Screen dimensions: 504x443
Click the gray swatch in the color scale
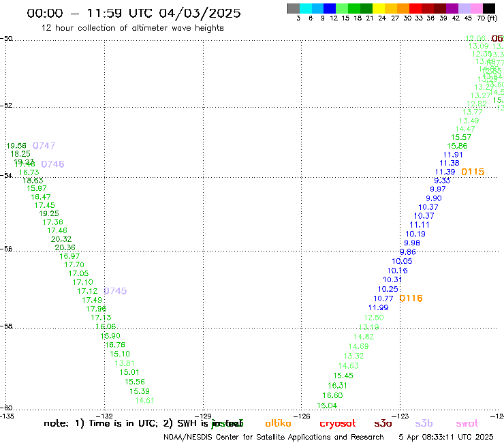tap(294, 8)
